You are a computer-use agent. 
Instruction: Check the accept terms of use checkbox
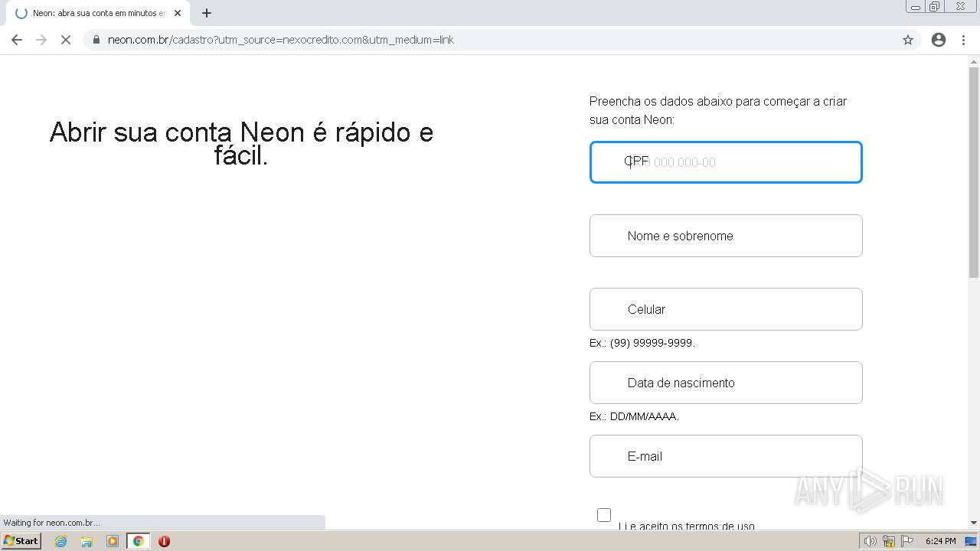tap(604, 515)
